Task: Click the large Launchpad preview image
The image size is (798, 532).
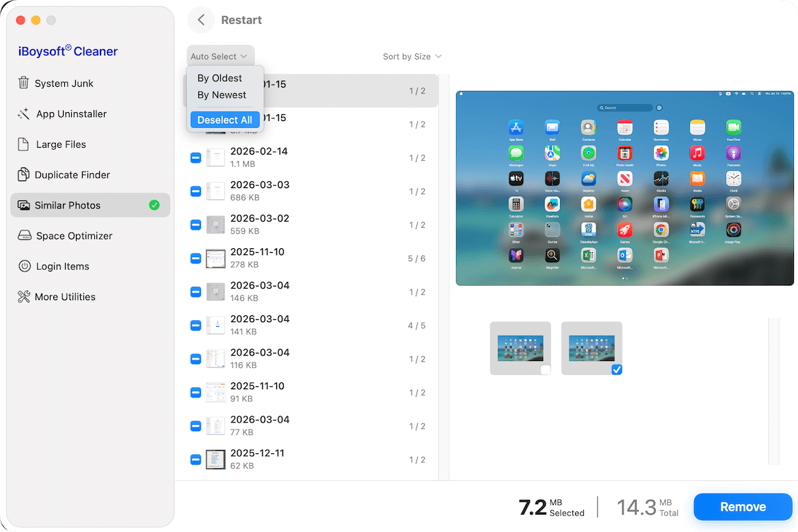Action: tap(624, 188)
